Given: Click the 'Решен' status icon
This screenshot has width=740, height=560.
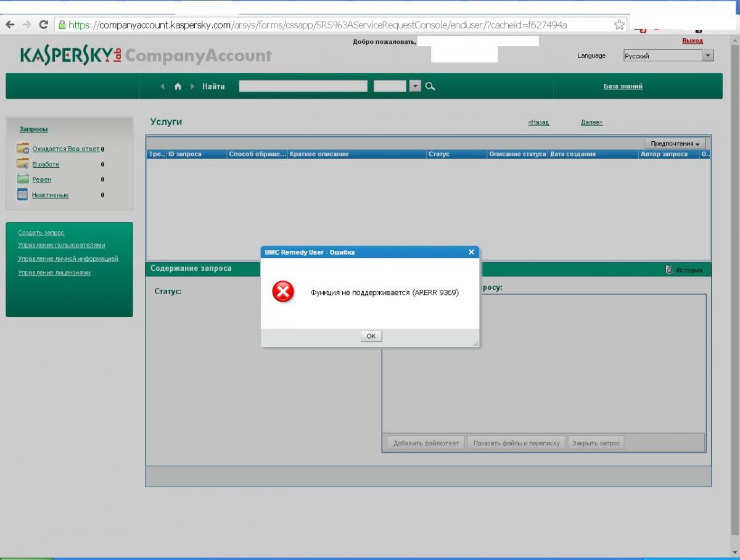Looking at the screenshot, I should tap(23, 179).
